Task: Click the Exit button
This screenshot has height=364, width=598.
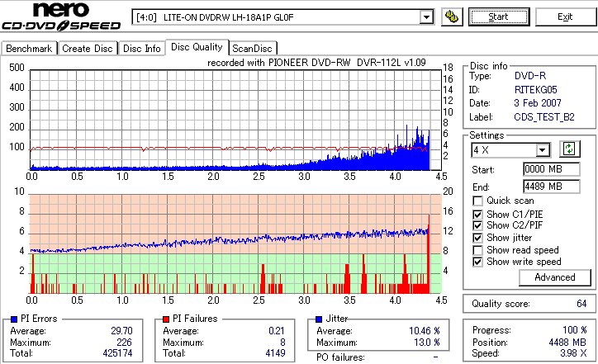Action: 565,17
